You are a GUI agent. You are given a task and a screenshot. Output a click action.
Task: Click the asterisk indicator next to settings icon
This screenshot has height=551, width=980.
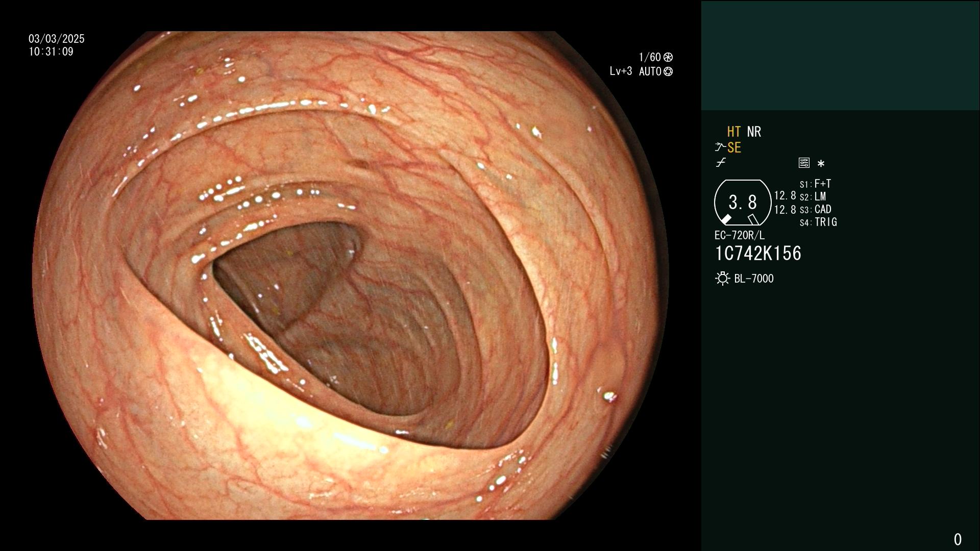coord(821,164)
